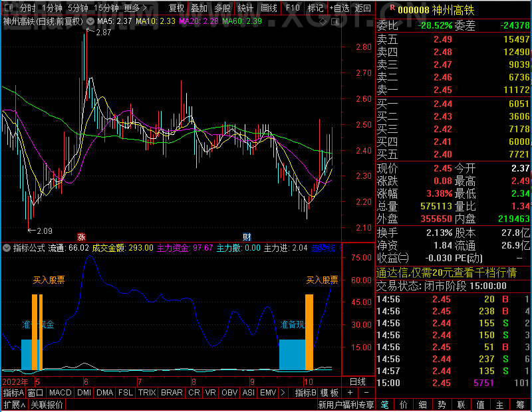Select the 笔 tick detail tab
The width and height of the screenshot is (532, 412).
point(384,405)
